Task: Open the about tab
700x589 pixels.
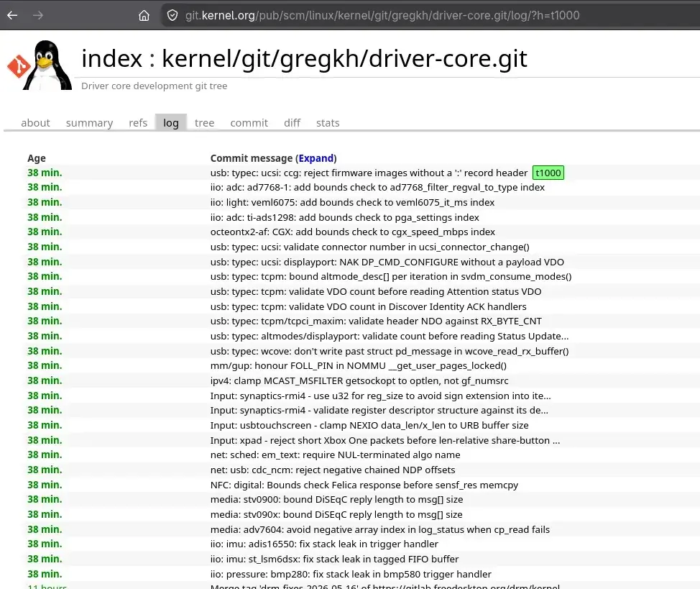Action: (x=35, y=123)
